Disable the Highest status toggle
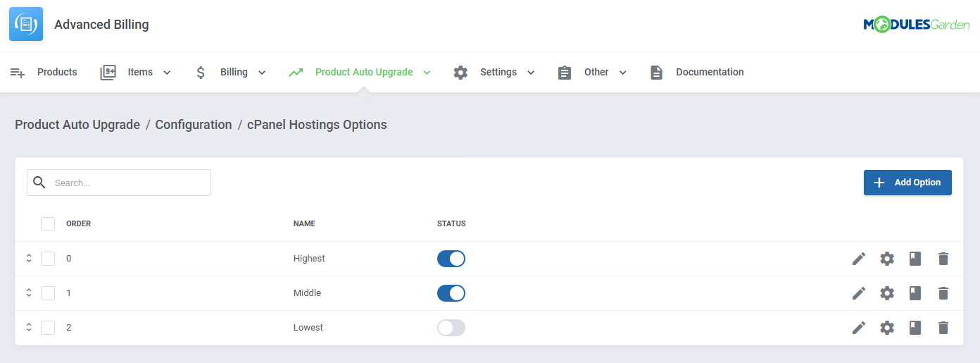This screenshot has width=980, height=363. coord(451,259)
